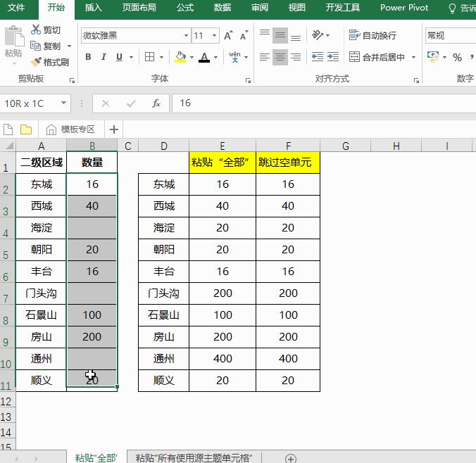Screen dimensions: 476x463
Task: Click the yellow folder icon
Action: pyautogui.click(x=26, y=129)
